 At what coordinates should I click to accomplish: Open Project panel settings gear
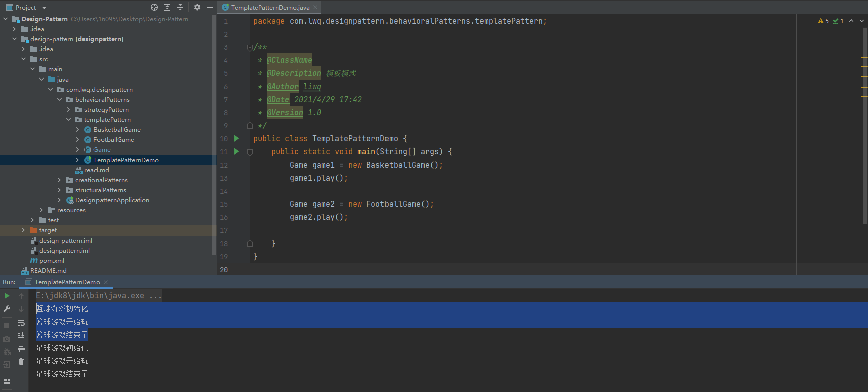click(197, 7)
